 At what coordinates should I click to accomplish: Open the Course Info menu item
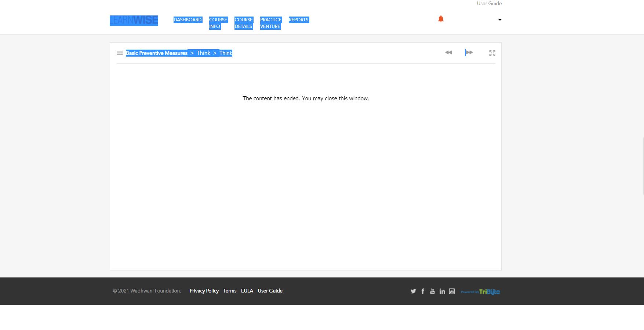tap(218, 23)
